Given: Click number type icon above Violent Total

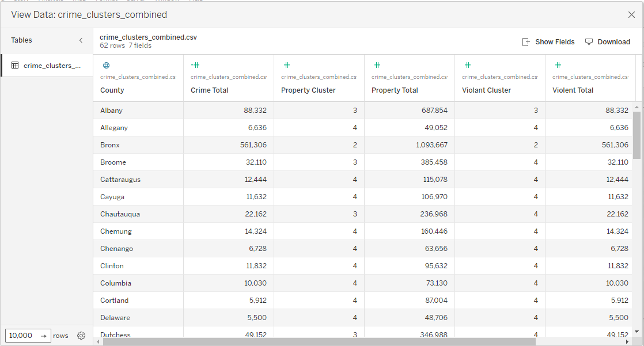Looking at the screenshot, I should point(558,66).
